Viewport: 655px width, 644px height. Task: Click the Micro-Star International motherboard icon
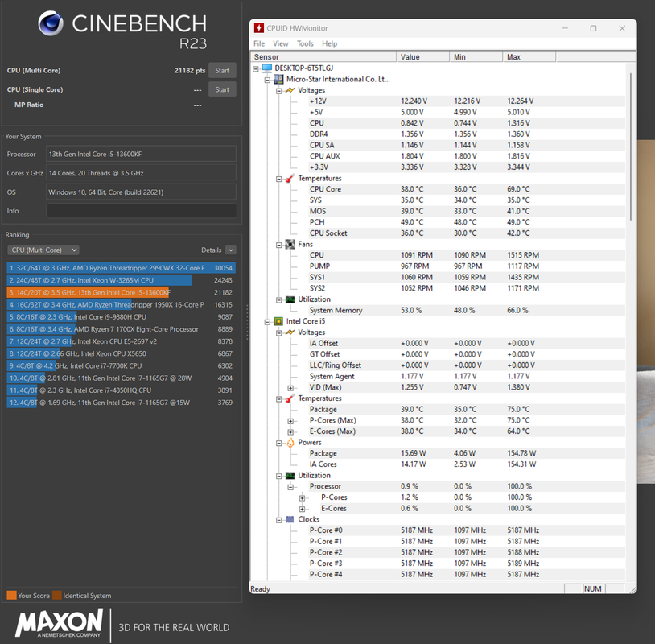[278, 79]
